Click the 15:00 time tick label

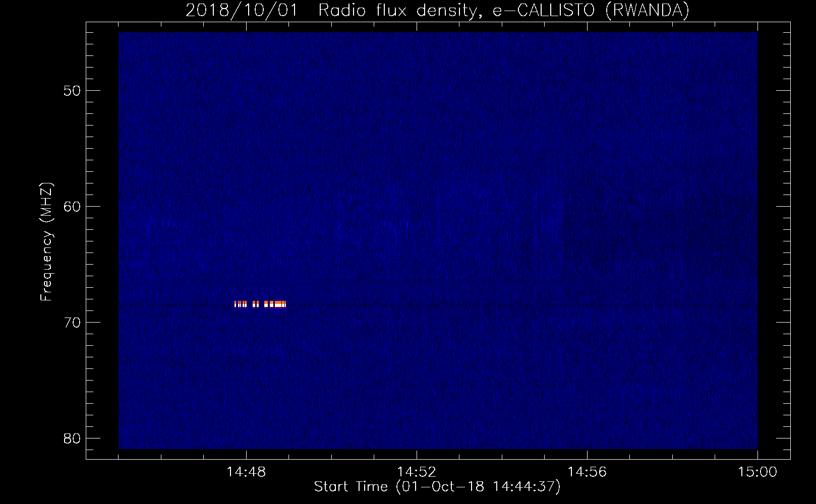757,472
